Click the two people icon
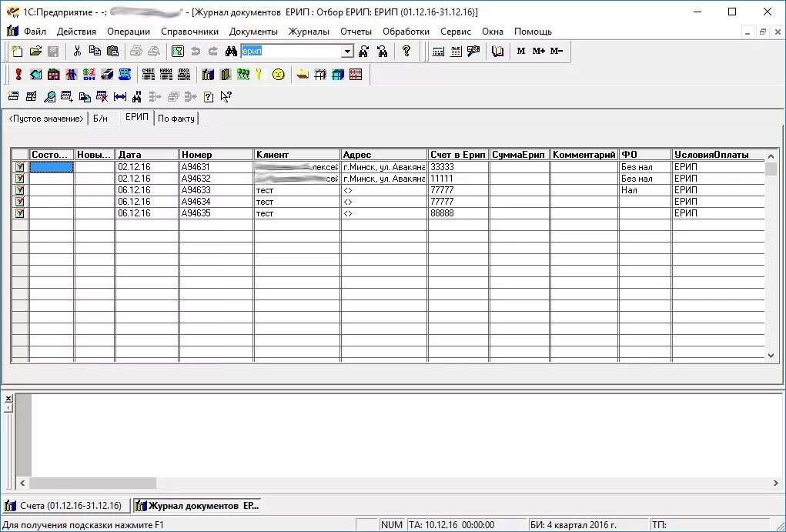This screenshot has height=532, width=786. click(x=71, y=75)
